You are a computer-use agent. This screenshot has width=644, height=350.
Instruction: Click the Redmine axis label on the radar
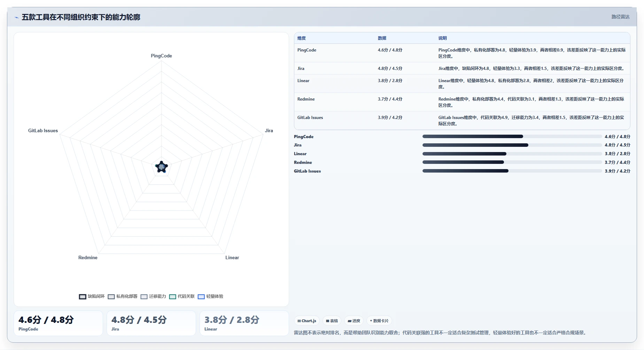(x=88, y=257)
